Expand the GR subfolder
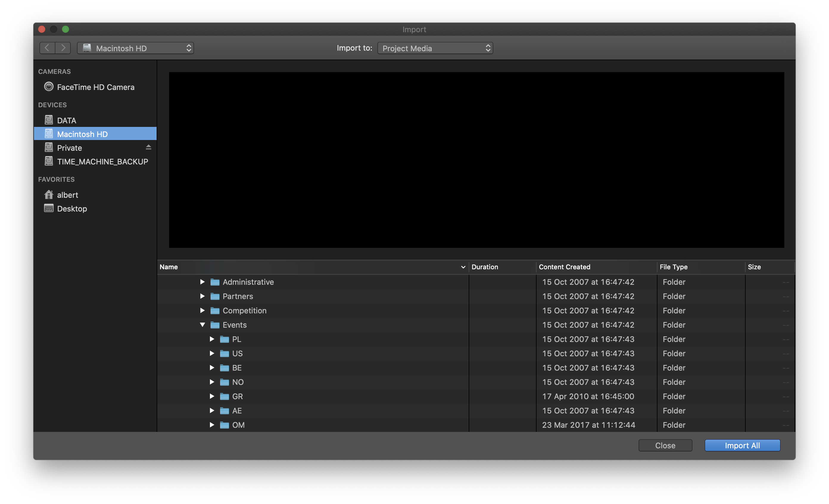This screenshot has height=504, width=829. [212, 396]
